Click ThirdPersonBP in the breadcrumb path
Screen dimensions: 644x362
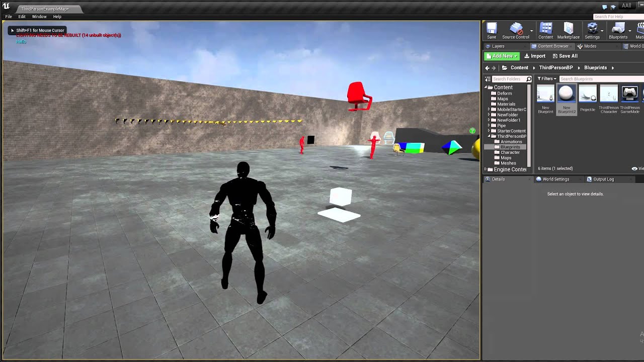556,68
